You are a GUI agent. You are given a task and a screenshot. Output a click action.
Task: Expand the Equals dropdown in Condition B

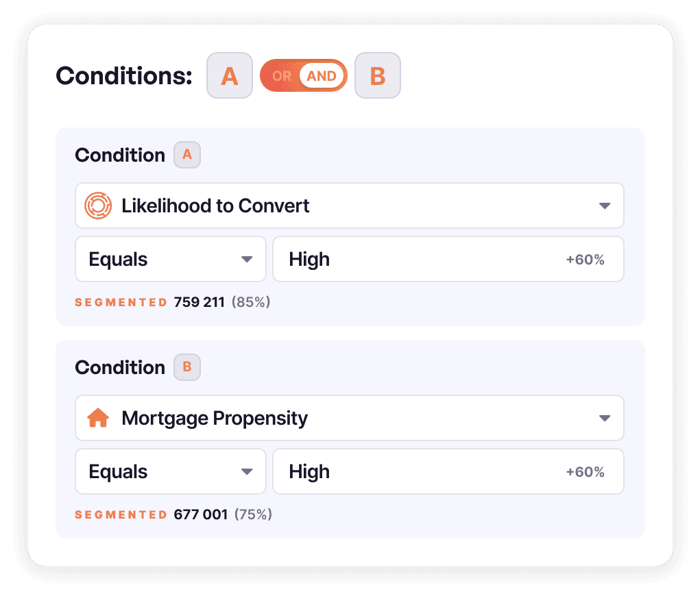point(170,471)
